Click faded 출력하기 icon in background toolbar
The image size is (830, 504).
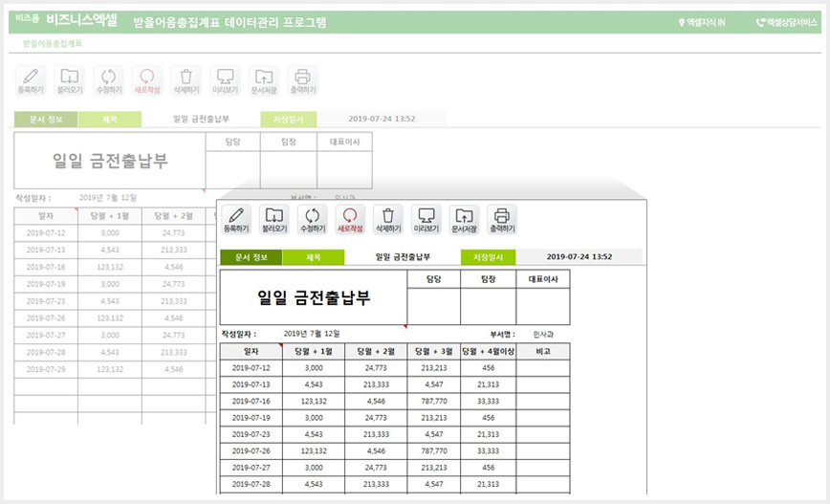click(x=302, y=80)
